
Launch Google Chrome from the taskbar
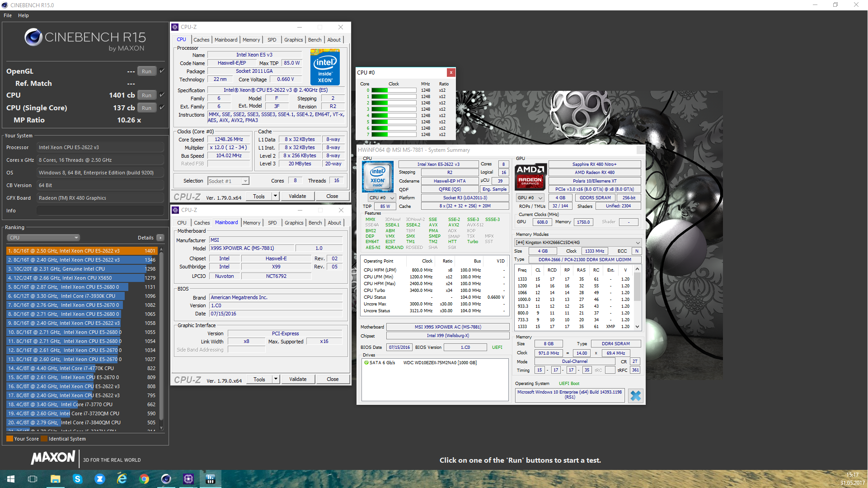[x=144, y=479]
